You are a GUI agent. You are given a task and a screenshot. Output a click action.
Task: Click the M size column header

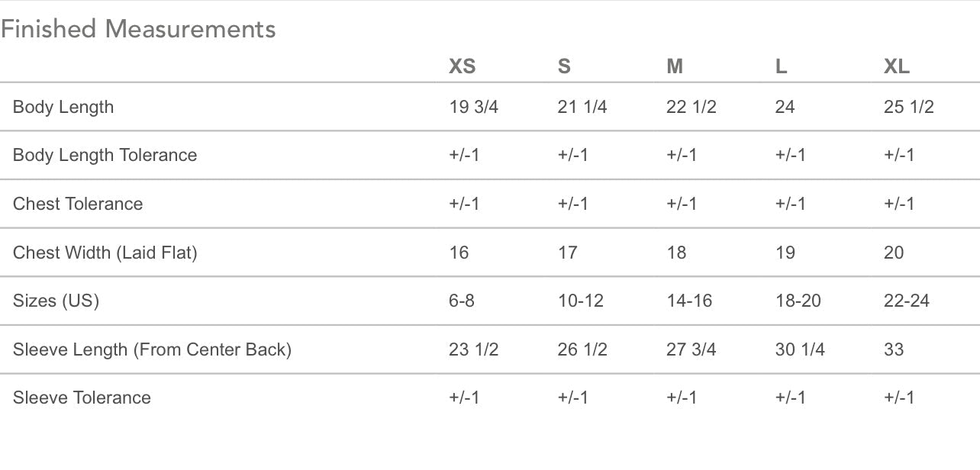[x=675, y=66]
